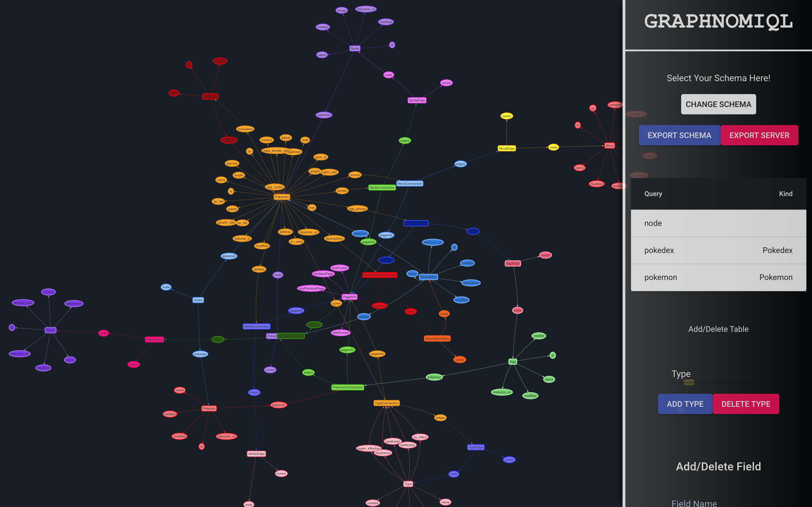Click the orange TypeConnection node
Viewport: 812px width, 507px height.
coord(386,403)
